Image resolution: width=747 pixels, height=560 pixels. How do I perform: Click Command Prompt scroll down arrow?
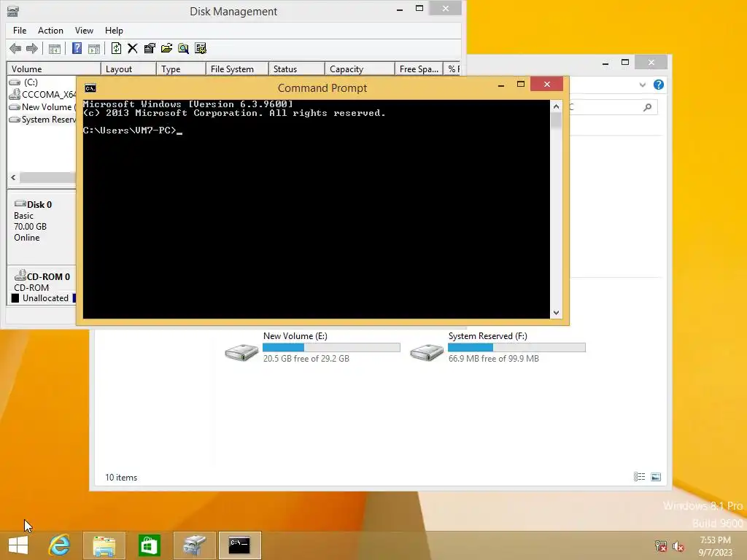tap(556, 312)
